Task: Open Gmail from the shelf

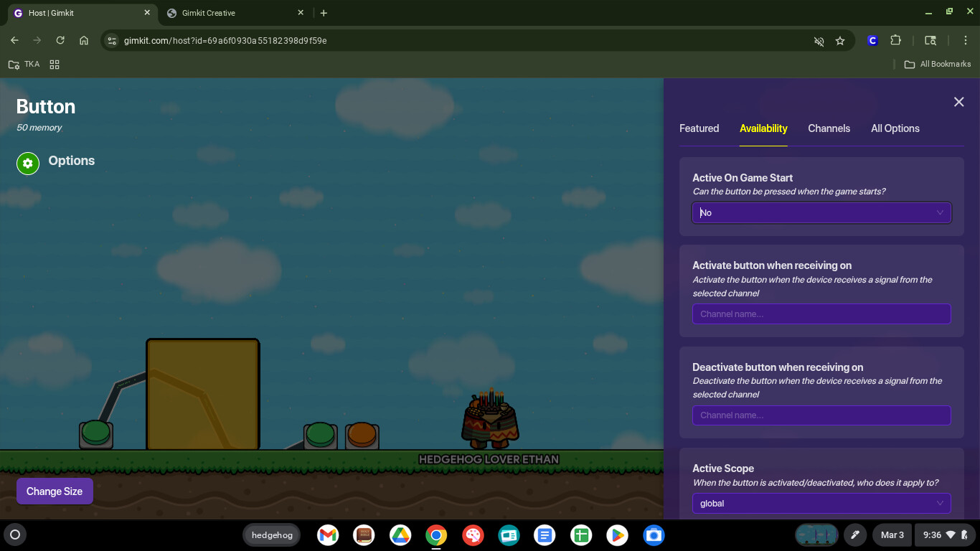Action: [328, 535]
